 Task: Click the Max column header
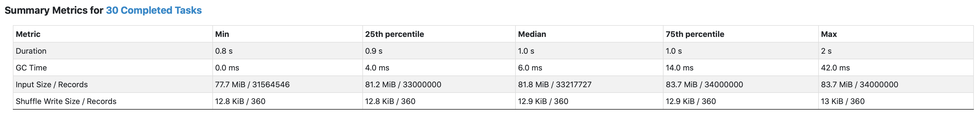point(829,34)
